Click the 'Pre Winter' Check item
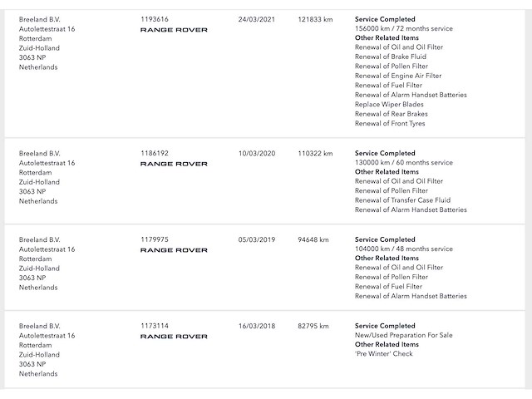 tap(383, 354)
